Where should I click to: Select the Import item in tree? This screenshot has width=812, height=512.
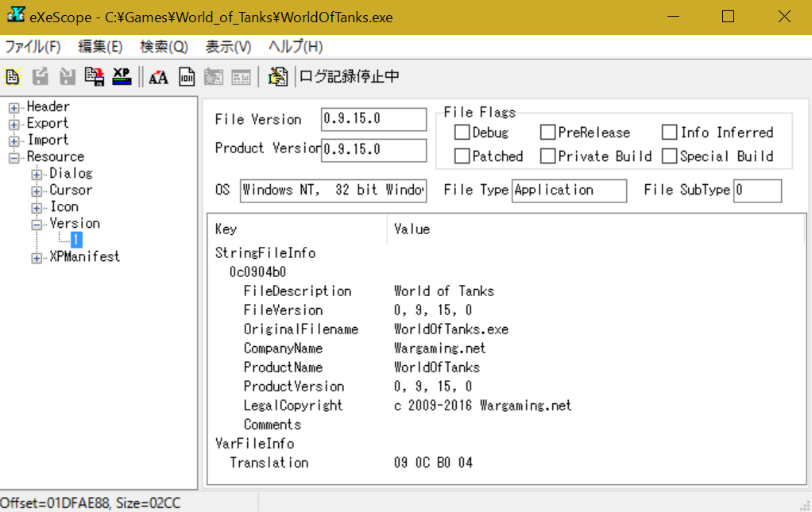[48, 140]
